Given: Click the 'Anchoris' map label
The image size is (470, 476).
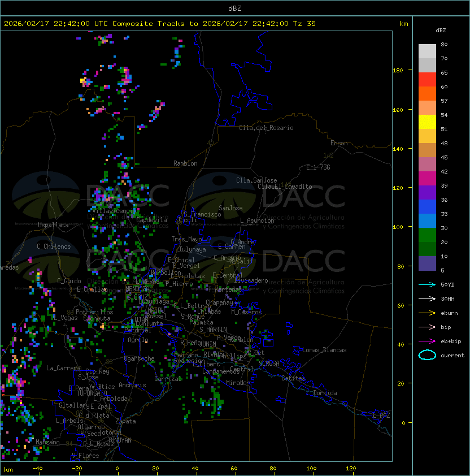Looking at the screenshot, I should [x=132, y=385].
